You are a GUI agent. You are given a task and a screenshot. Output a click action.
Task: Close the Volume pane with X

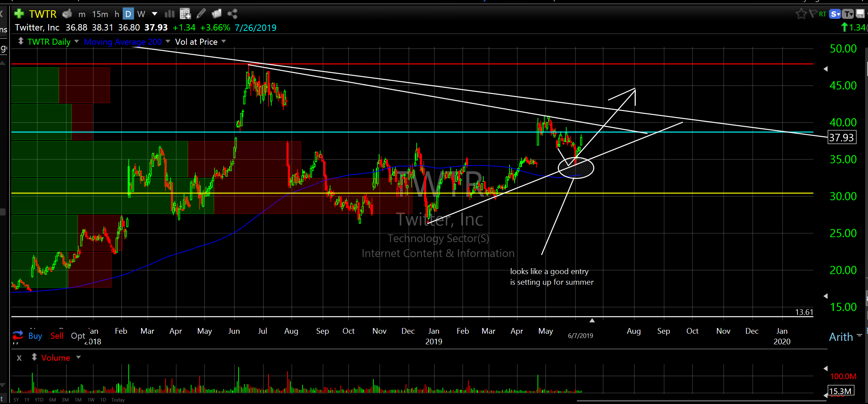coord(19,358)
